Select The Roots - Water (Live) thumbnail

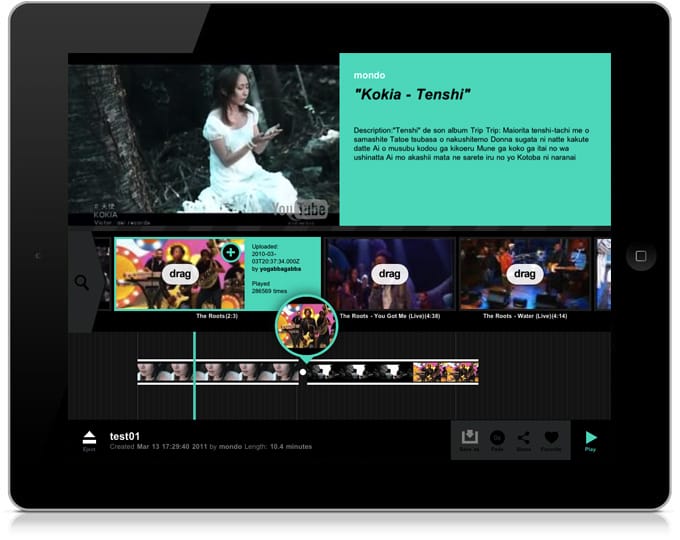pyautogui.click(x=525, y=274)
